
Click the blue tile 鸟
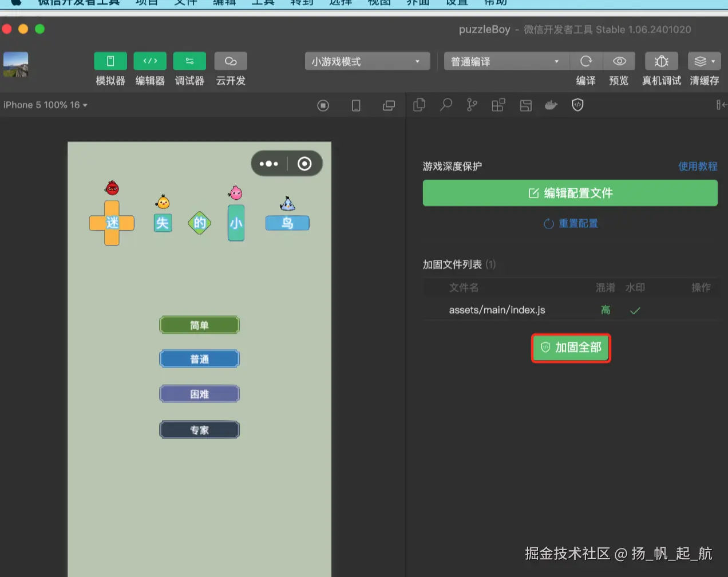coord(287,223)
